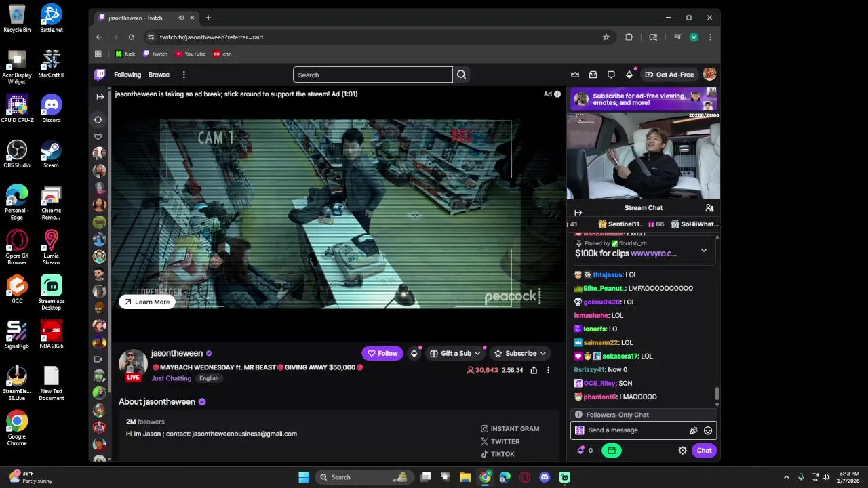The image size is (868, 488).
Task: Open Discord from the taskbar
Action: (545, 477)
